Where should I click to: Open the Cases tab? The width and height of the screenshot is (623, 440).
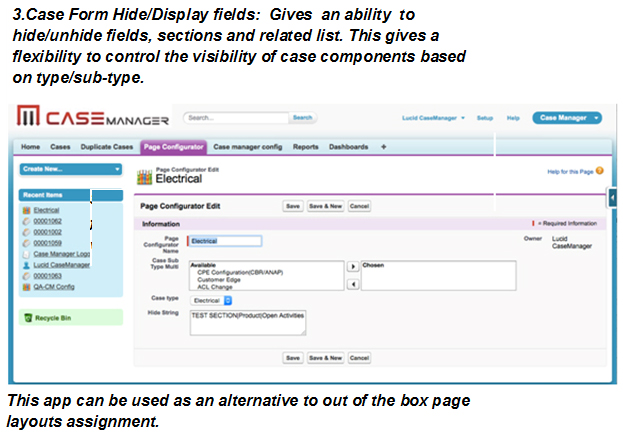point(60,147)
